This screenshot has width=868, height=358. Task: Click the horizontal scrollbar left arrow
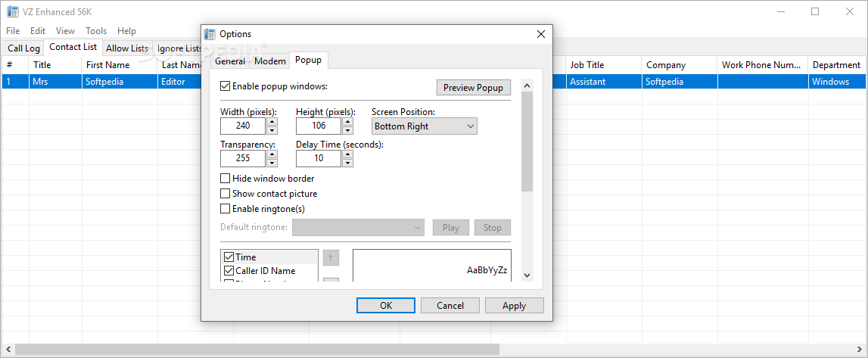coord(8,349)
